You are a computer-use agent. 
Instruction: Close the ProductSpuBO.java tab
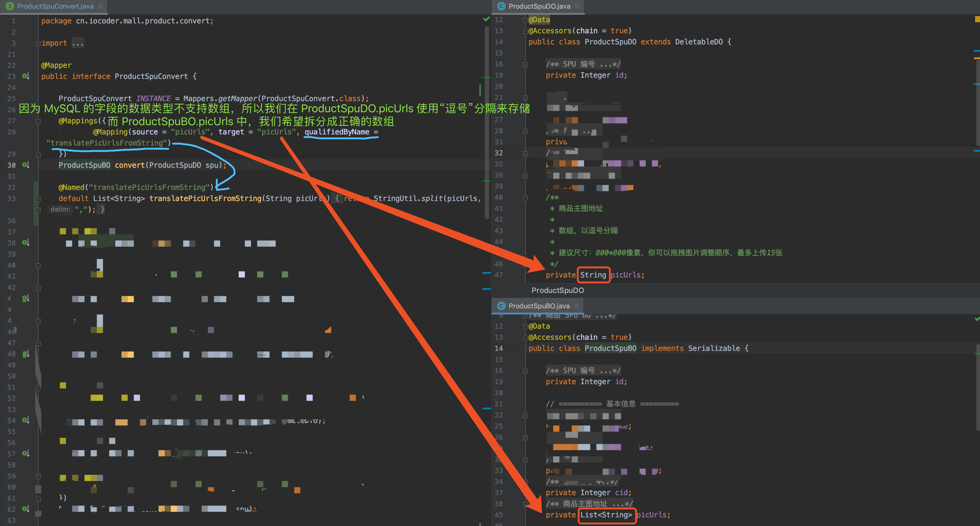pos(577,306)
